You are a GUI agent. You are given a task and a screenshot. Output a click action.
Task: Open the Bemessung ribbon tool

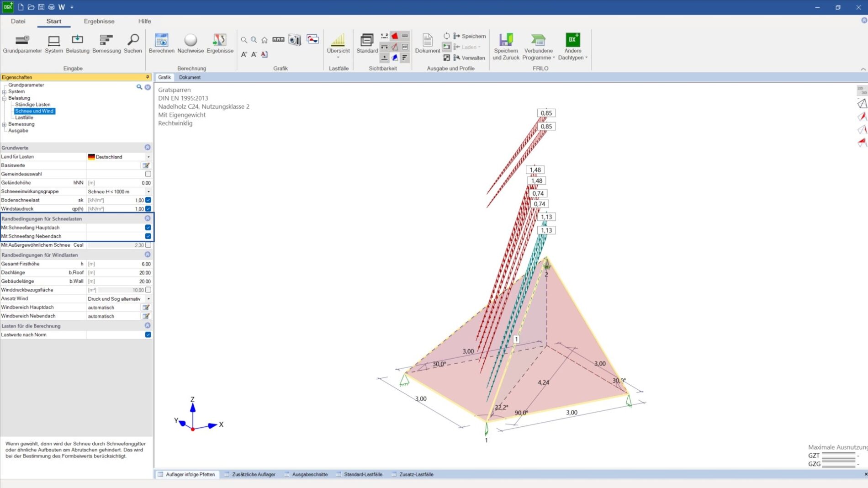(106, 44)
